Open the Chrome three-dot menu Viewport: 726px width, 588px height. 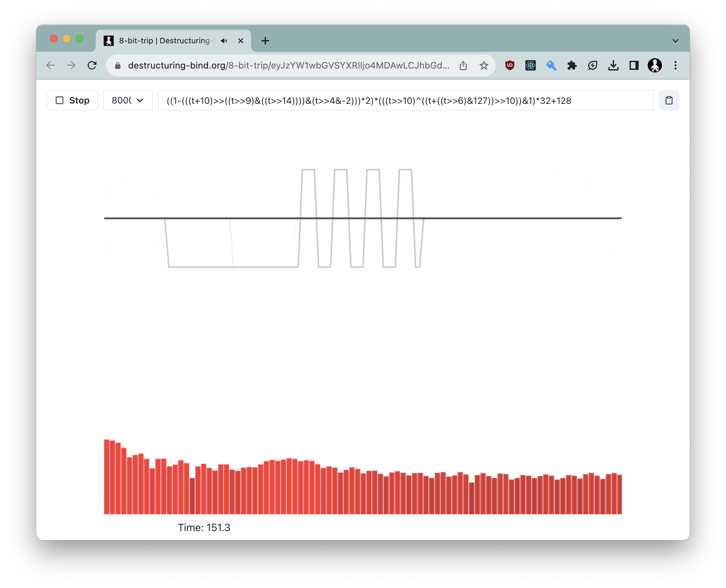pyautogui.click(x=675, y=65)
